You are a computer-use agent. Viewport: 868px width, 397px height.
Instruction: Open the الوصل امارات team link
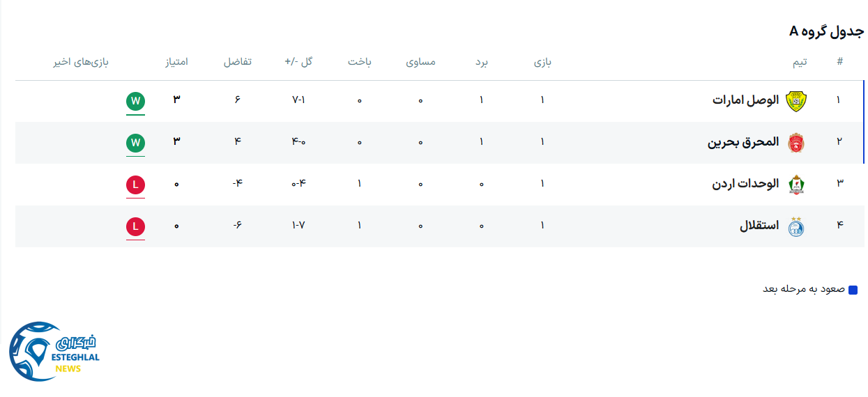(745, 100)
